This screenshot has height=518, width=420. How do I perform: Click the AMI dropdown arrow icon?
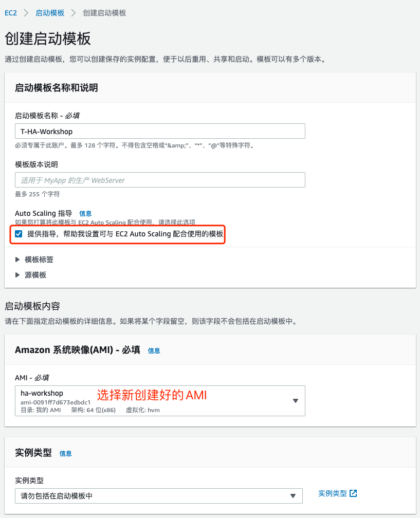point(296,400)
